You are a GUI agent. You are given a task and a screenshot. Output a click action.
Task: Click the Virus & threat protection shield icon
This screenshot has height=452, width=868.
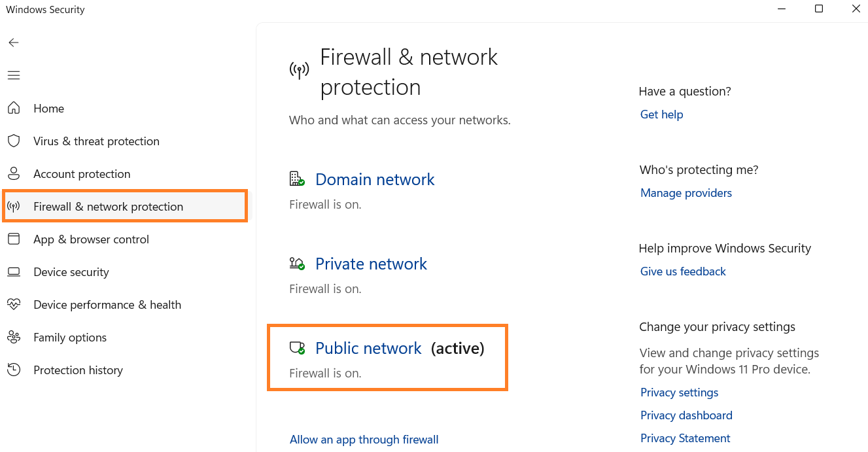14,141
